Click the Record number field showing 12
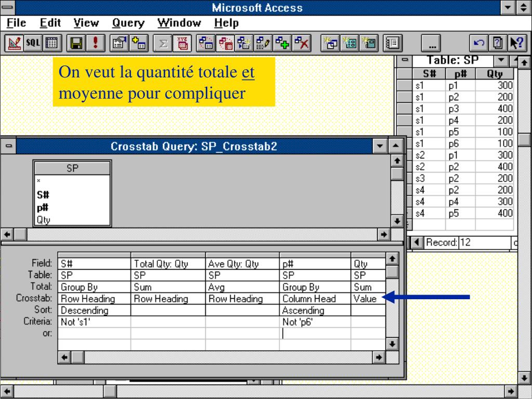Image resolution: width=532 pixels, height=399 pixels. tap(484, 242)
